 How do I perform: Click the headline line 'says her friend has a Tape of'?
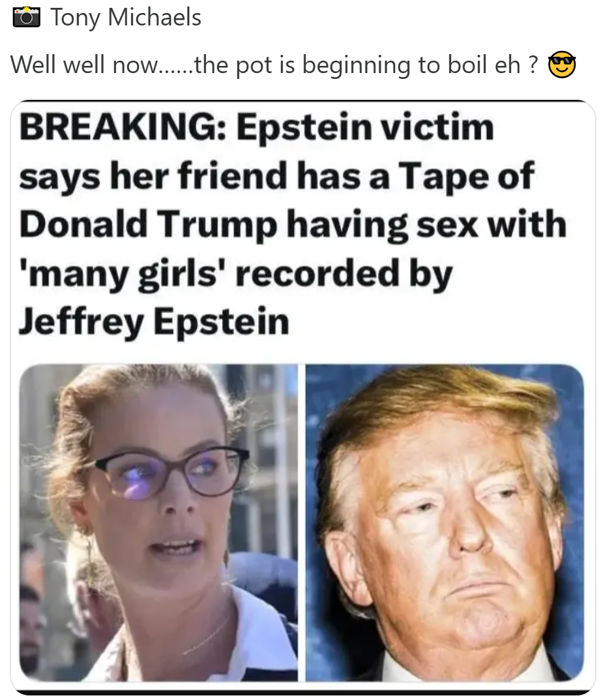pyautogui.click(x=276, y=177)
